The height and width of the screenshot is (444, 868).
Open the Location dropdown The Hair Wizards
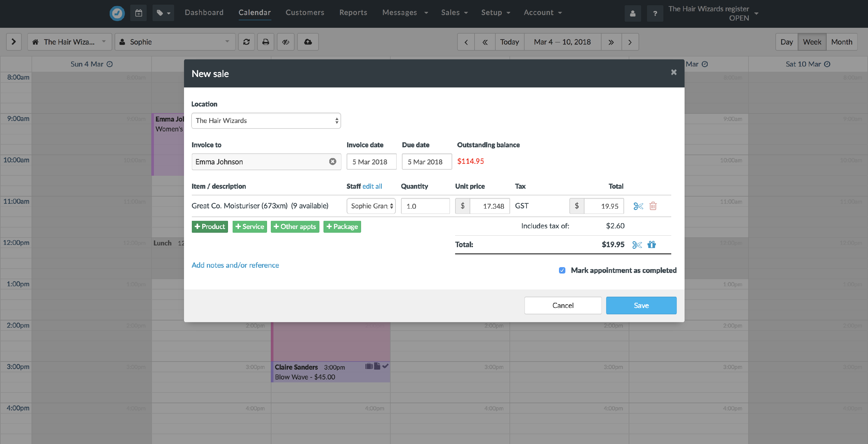(266, 121)
